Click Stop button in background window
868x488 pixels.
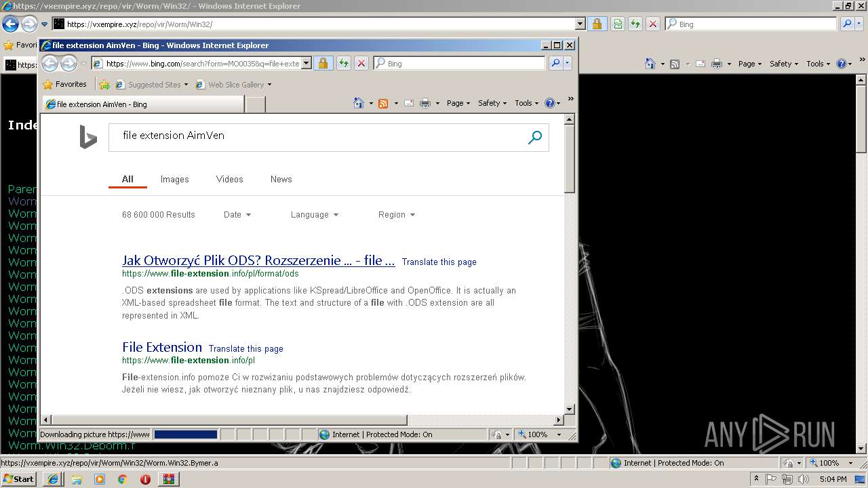pos(652,24)
